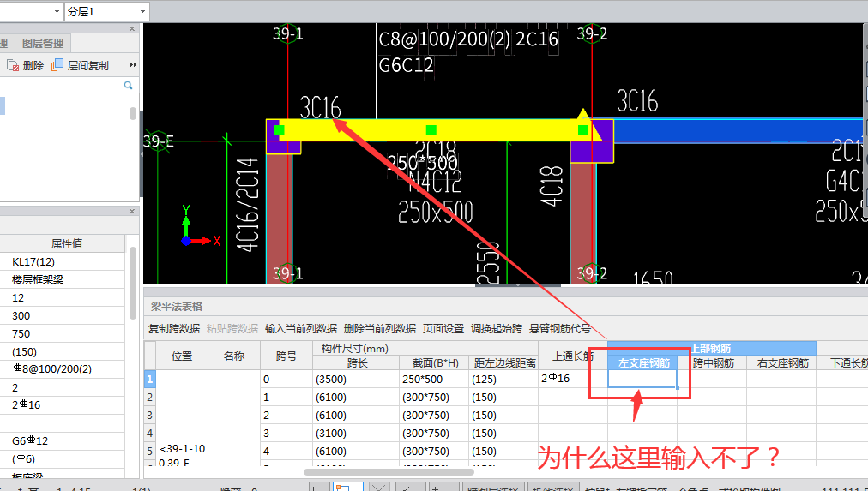Click the splitter handle above 梁平法表格
Image resolution: width=868 pixels, height=491 pixels.
[x=517, y=285]
